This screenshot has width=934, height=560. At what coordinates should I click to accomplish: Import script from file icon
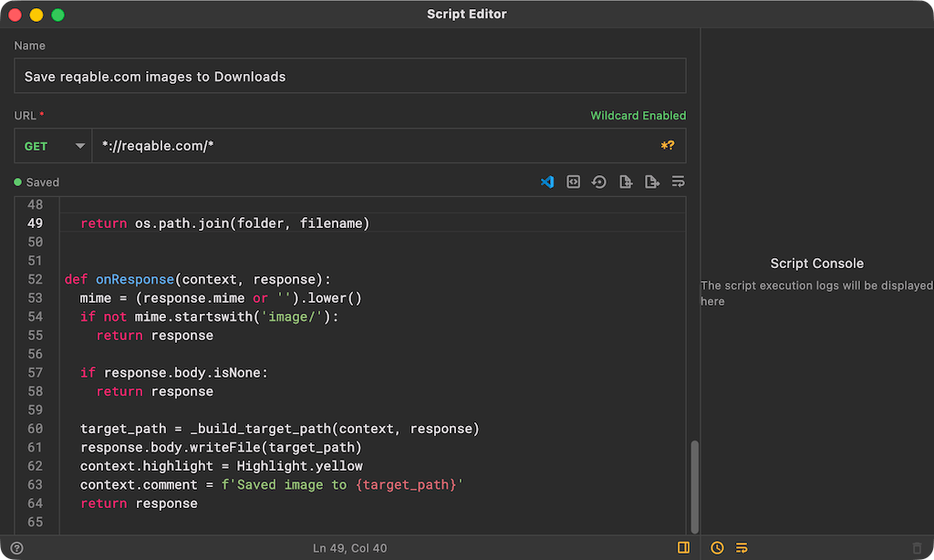pos(626,181)
